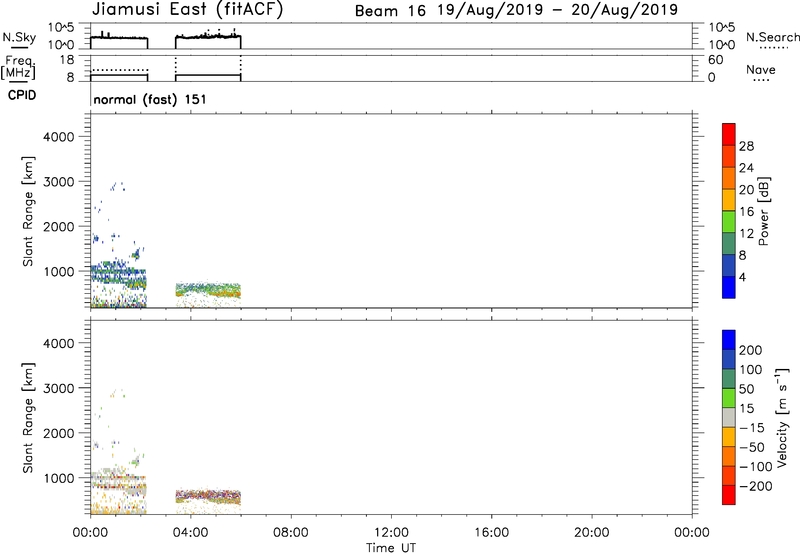Click the 'Nave' legend label

click(x=761, y=70)
